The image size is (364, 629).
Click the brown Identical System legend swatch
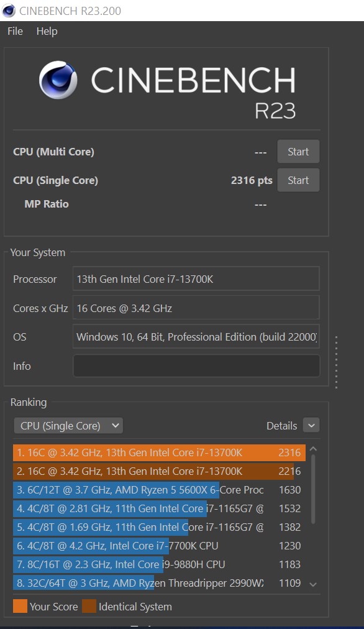[89, 606]
